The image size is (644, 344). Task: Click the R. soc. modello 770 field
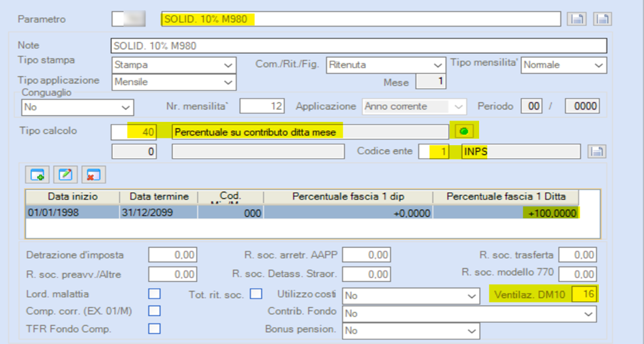point(577,275)
